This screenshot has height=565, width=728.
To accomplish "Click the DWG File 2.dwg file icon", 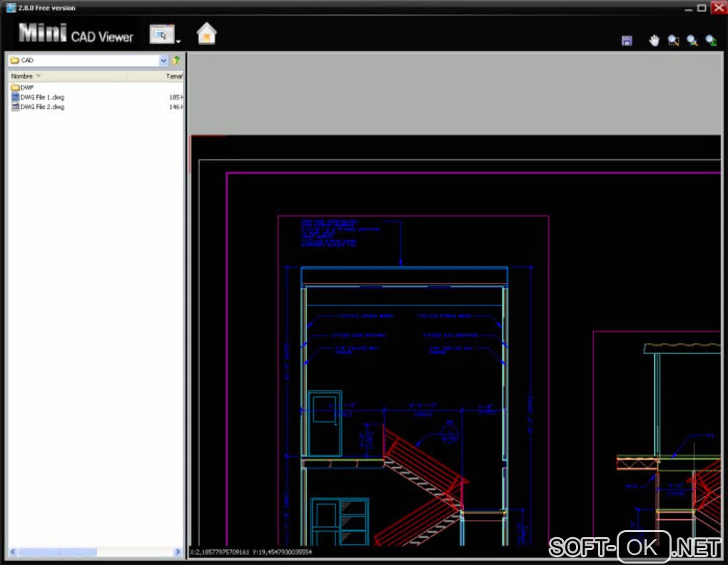I will [x=15, y=107].
